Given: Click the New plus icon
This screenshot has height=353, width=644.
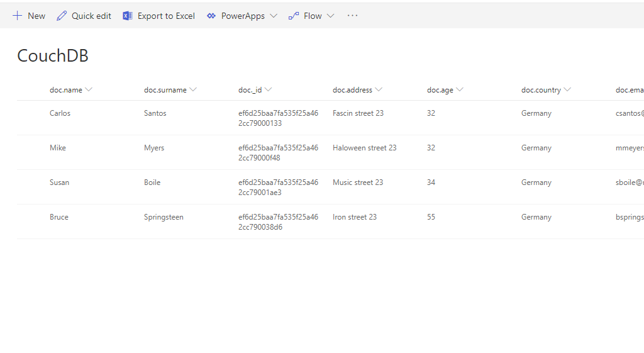Looking at the screenshot, I should (x=17, y=16).
